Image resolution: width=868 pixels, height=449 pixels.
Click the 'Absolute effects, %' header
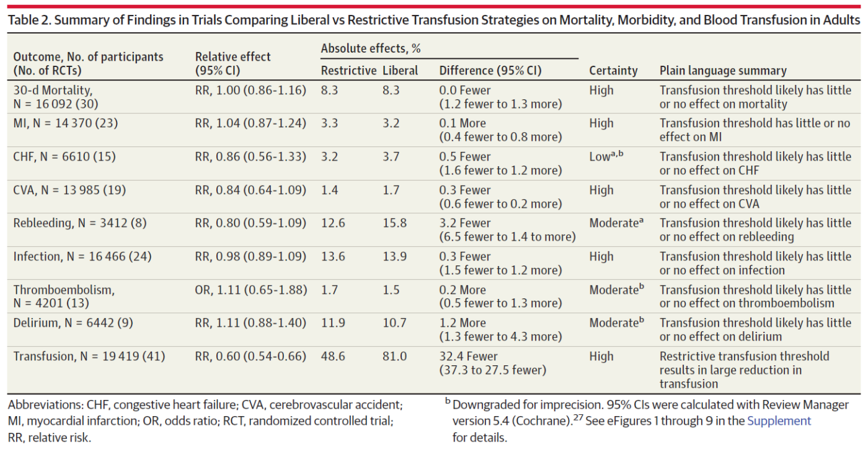[371, 48]
